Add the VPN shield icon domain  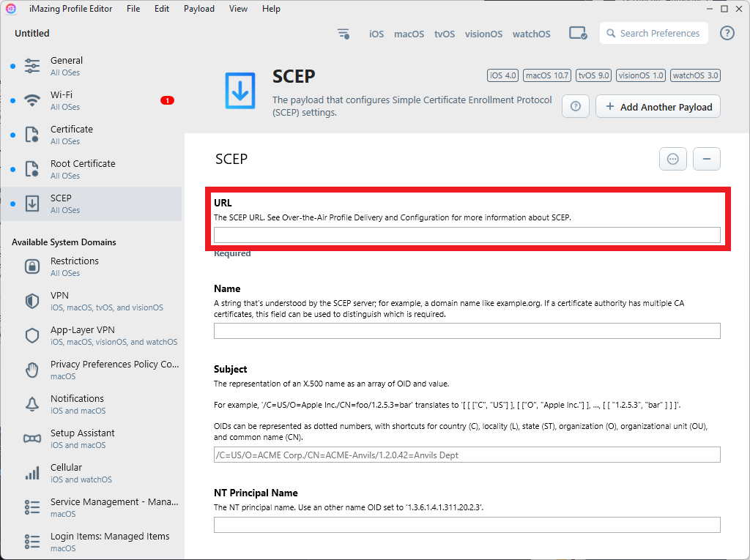pos(32,301)
